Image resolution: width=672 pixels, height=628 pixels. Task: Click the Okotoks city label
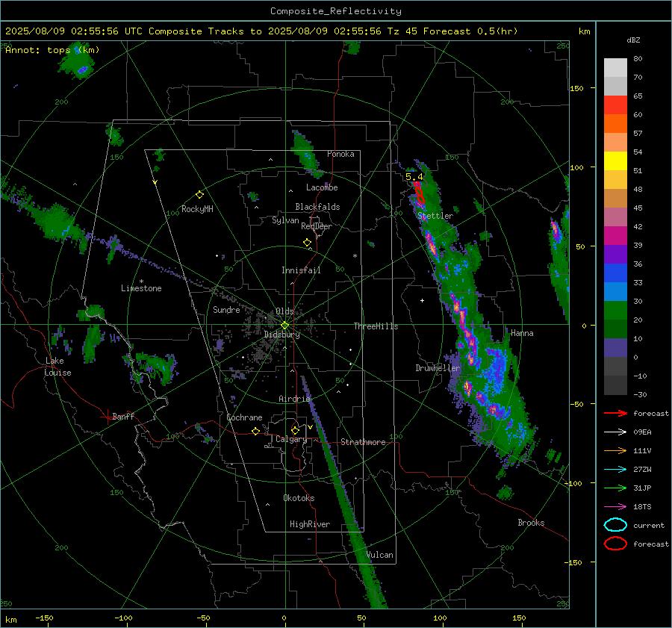[x=299, y=499]
